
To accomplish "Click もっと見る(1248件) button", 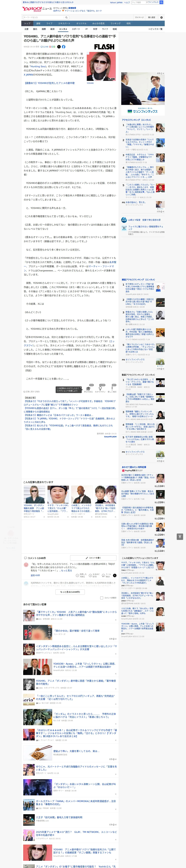I will (x=70, y=592).
